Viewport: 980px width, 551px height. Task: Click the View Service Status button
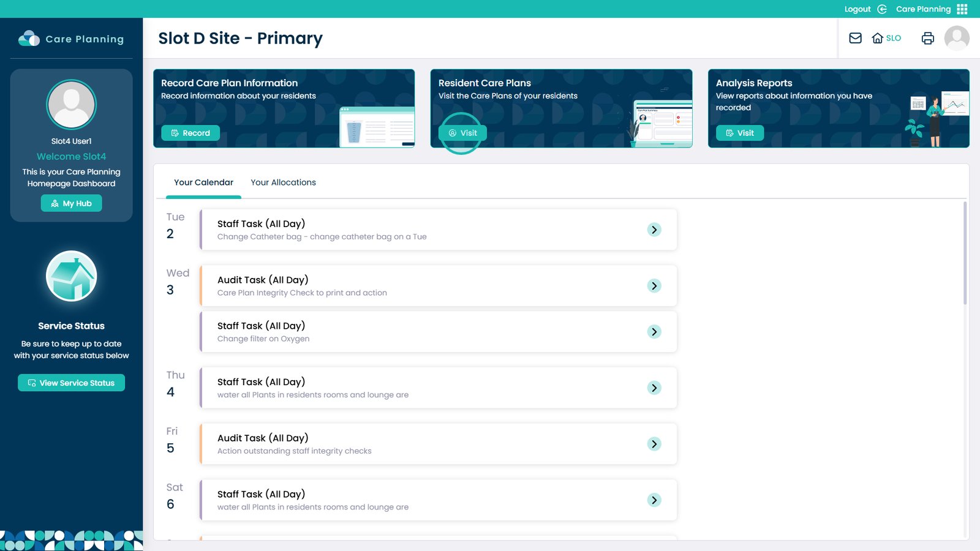pos(72,383)
